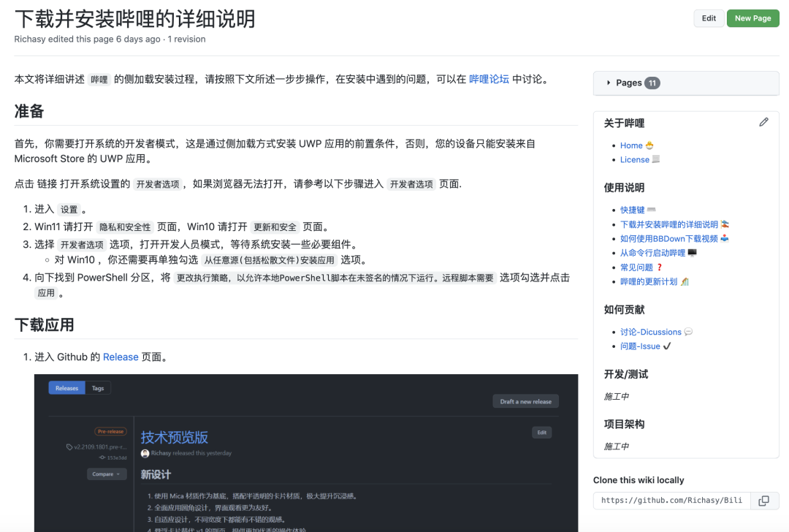Click the 准备 section heading
This screenshot has height=532, width=789.
[29, 111]
